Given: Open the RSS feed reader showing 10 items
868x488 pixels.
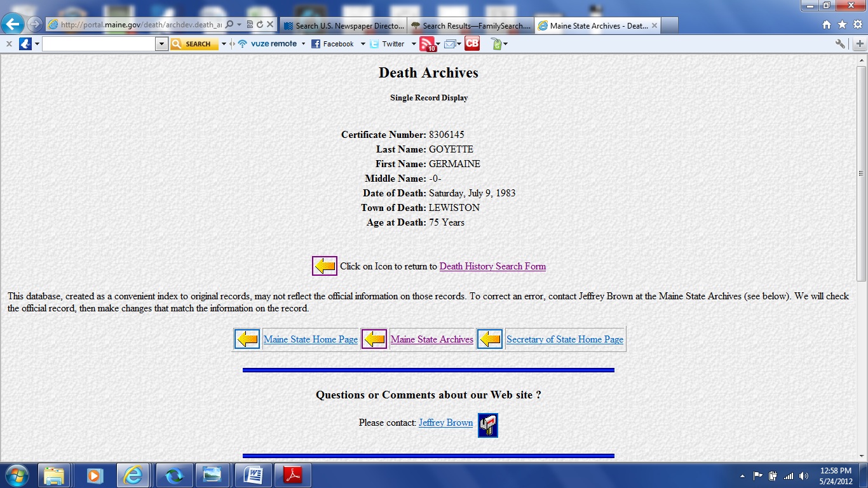Looking at the screenshot, I should [427, 44].
